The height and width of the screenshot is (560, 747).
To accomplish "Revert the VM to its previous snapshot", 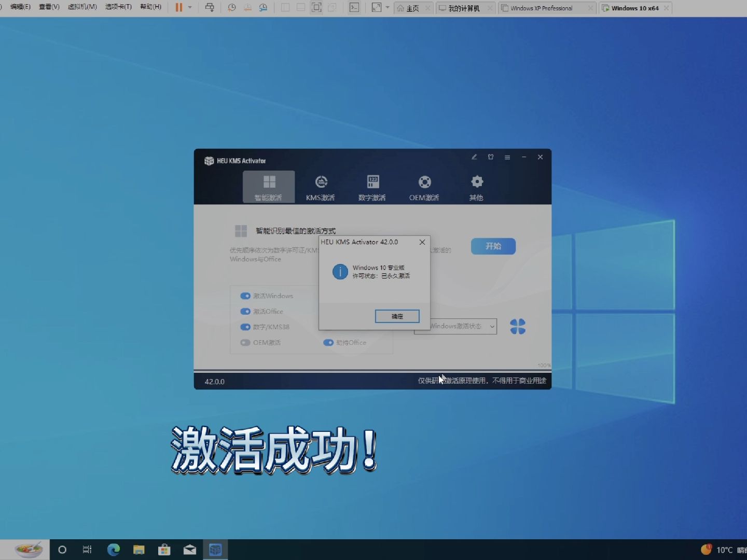I will (x=247, y=7).
